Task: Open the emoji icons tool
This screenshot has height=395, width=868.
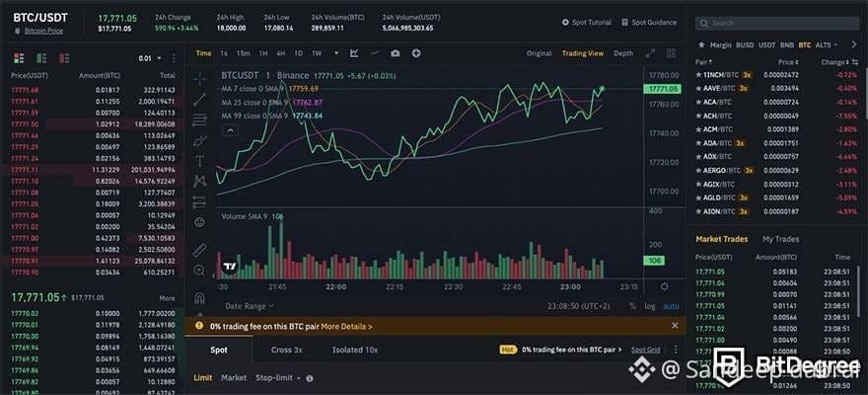Action: [x=200, y=221]
